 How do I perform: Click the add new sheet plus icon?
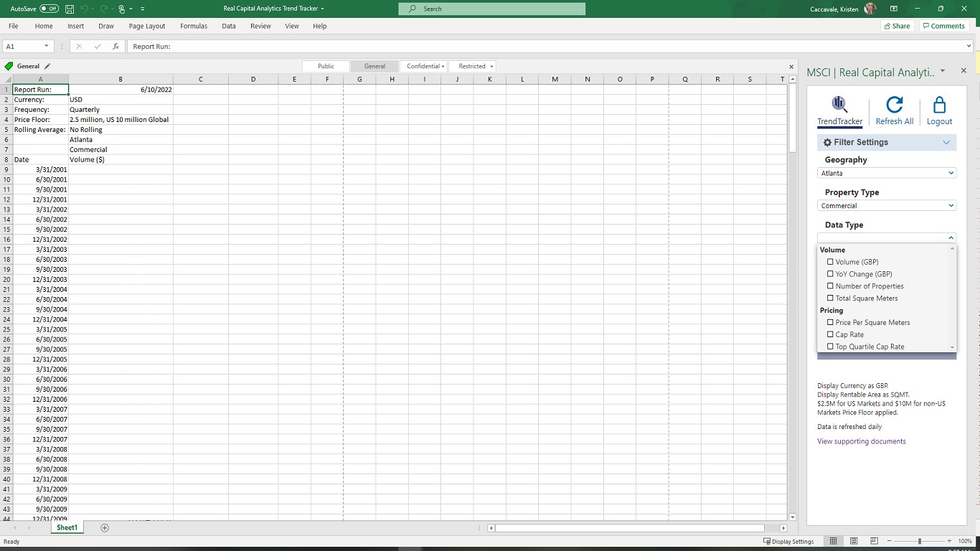click(105, 527)
